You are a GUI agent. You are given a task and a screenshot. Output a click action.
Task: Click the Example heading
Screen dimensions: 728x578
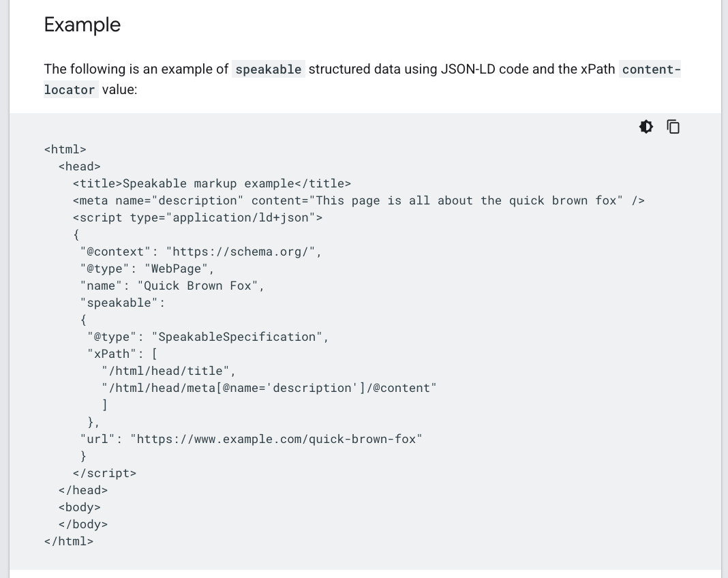coord(82,25)
